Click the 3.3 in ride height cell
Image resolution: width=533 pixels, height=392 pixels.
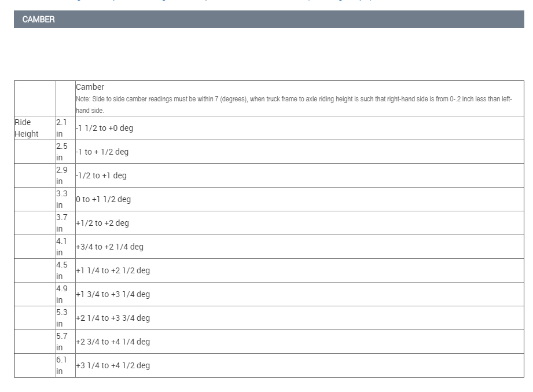pyautogui.click(x=62, y=199)
